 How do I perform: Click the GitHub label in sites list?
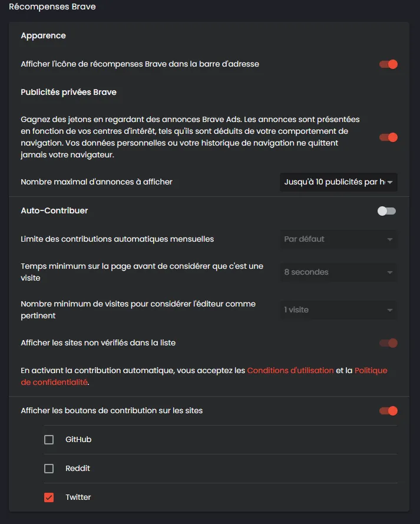(78, 440)
